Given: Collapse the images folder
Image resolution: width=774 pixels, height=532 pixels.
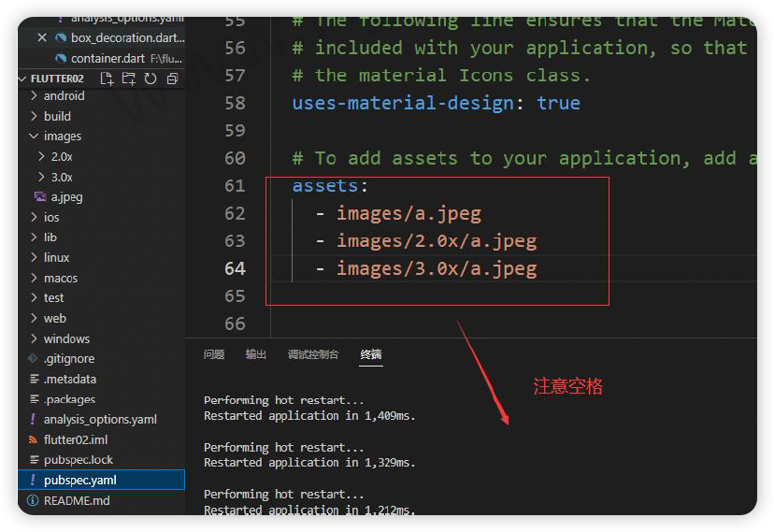Looking at the screenshot, I should pos(34,137).
